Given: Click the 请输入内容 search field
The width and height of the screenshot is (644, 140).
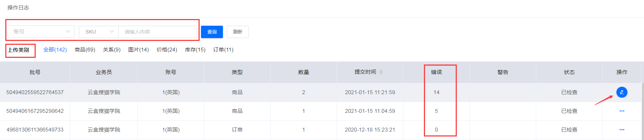Looking at the screenshot, I should pyautogui.click(x=158, y=32).
